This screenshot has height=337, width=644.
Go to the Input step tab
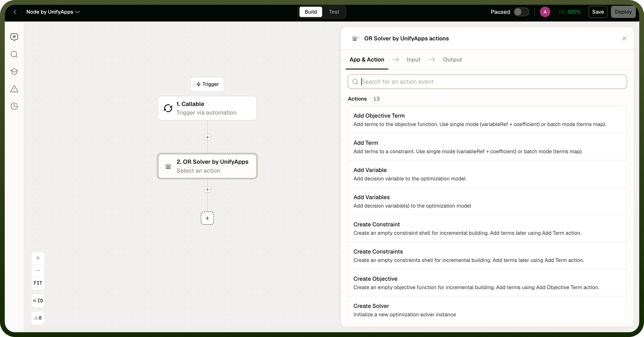pos(414,60)
